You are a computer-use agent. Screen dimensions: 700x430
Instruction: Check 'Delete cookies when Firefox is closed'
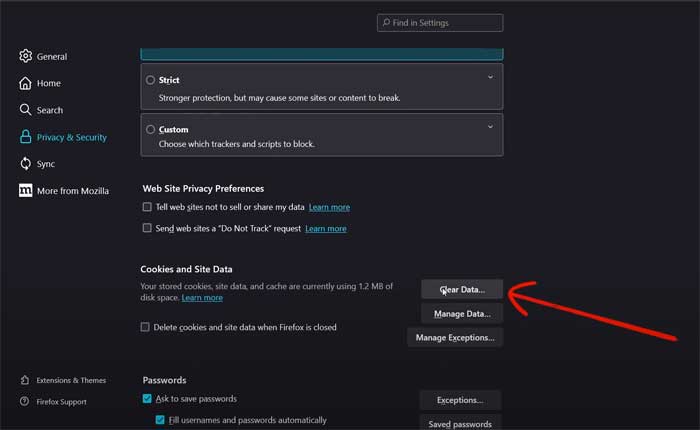(x=146, y=327)
